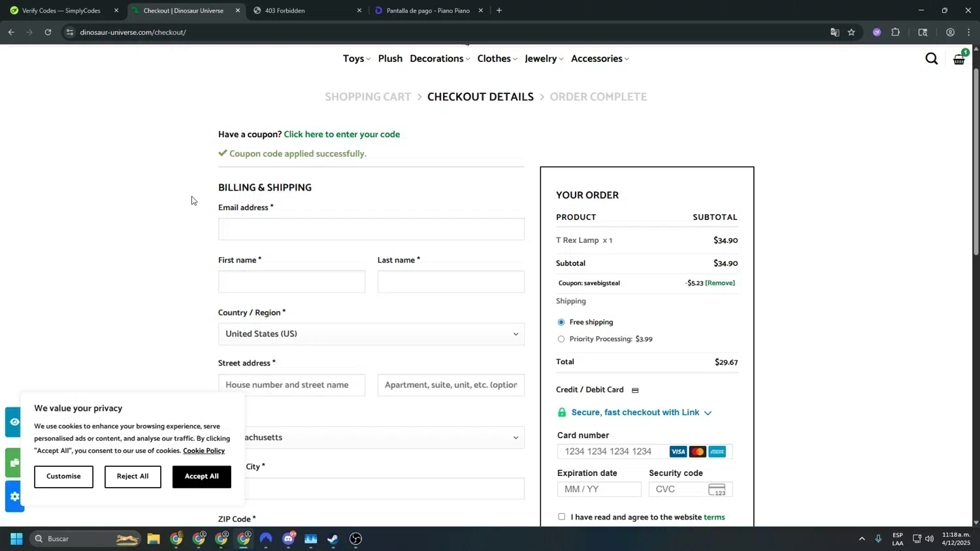980x551 pixels.
Task: Click the First name input field
Action: pyautogui.click(x=291, y=281)
